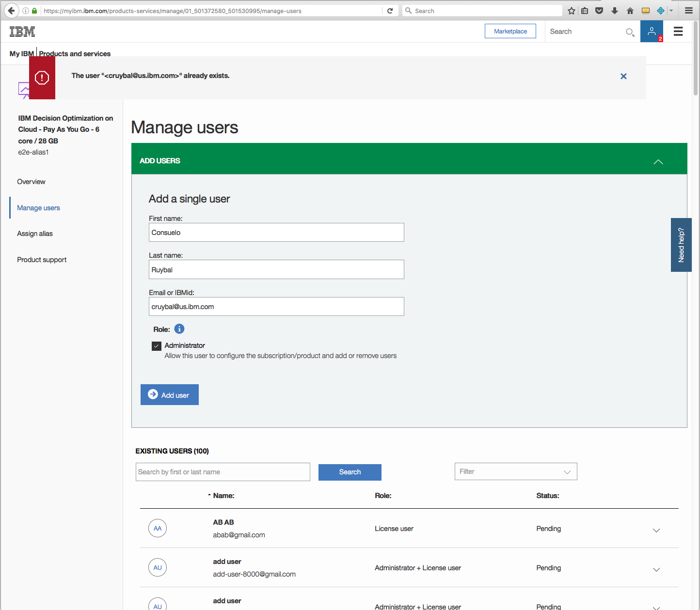The height and width of the screenshot is (610, 700).
Task: Click the Marketplace button
Action: click(x=510, y=31)
